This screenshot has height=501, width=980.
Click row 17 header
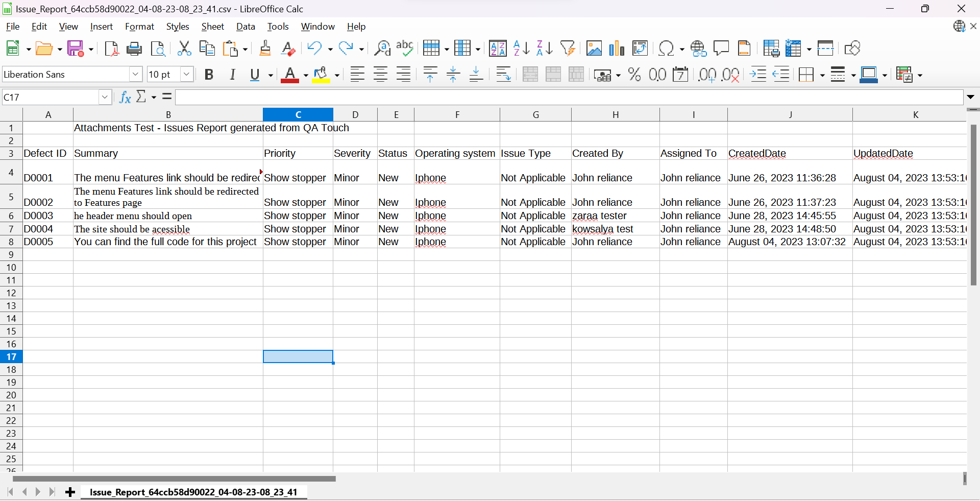click(11, 356)
